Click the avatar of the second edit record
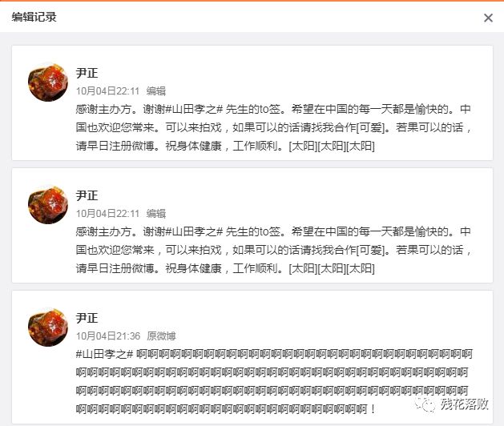Viewport: 504px width, 426px height. tap(48, 205)
